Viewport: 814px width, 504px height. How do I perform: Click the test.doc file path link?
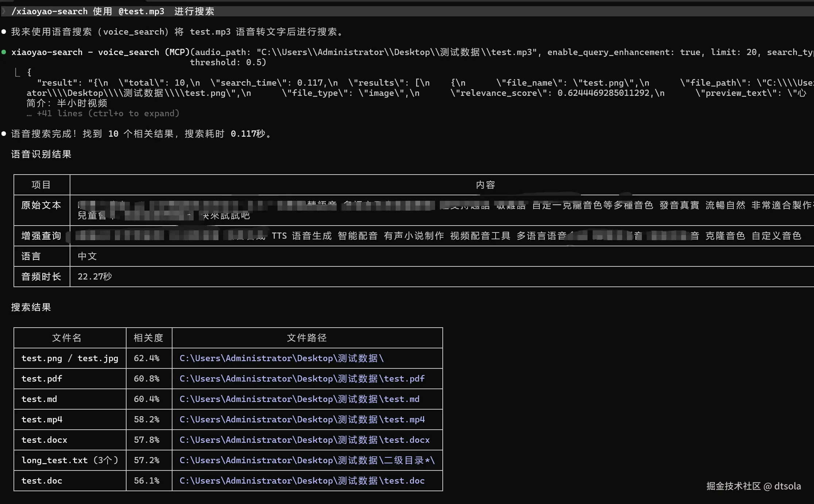(302, 481)
